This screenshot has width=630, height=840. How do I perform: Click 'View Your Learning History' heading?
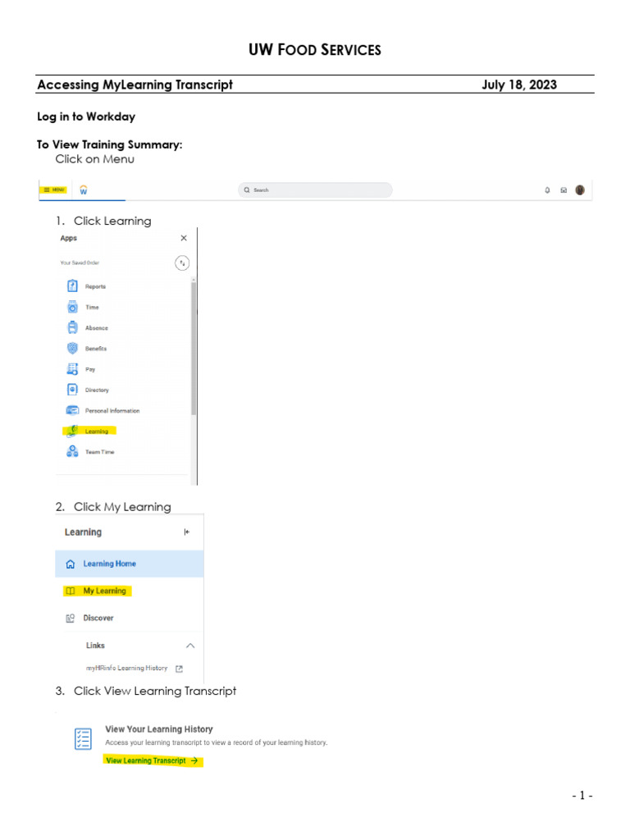[x=159, y=729]
